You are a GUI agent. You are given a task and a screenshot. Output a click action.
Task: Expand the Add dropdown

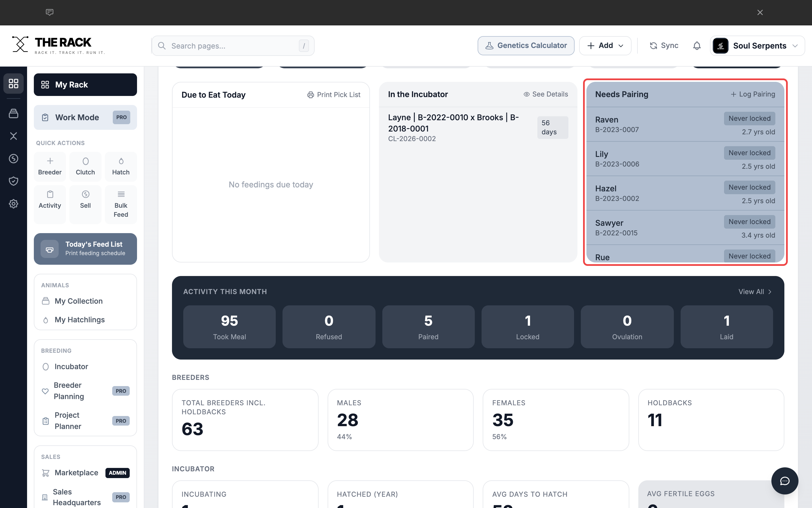tap(605, 46)
